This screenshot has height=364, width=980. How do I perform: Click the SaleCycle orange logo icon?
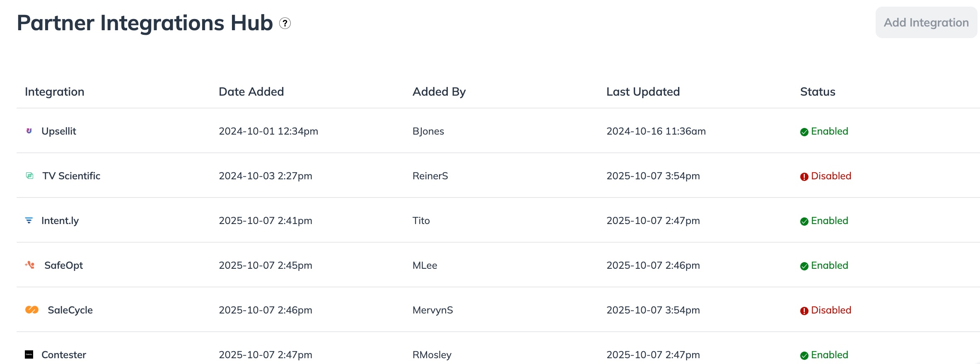coord(32,310)
